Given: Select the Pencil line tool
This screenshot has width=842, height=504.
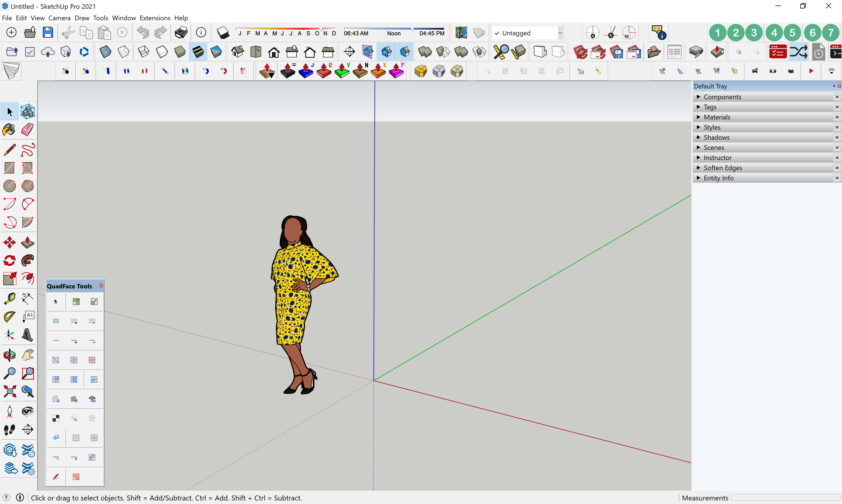Looking at the screenshot, I should (9, 150).
